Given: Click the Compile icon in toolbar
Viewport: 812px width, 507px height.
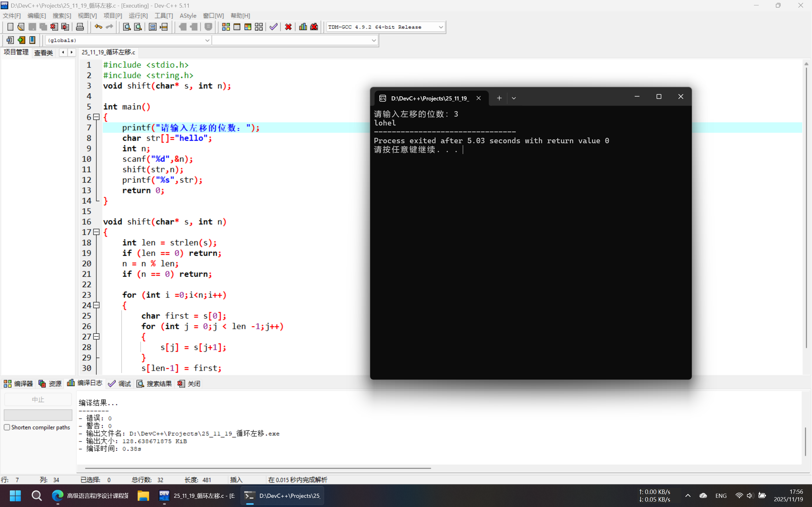Looking at the screenshot, I should pyautogui.click(x=226, y=27).
